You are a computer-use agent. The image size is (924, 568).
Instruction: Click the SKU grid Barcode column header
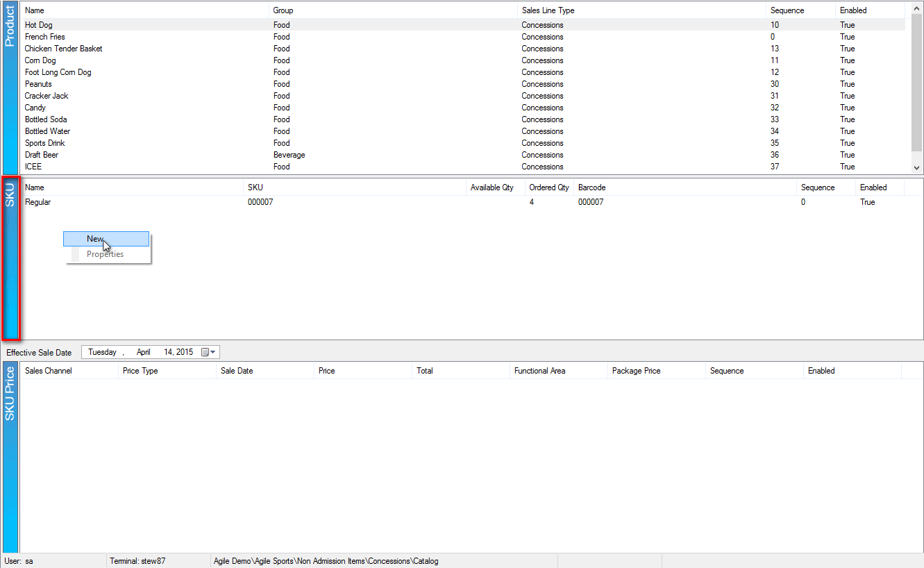[685, 187]
